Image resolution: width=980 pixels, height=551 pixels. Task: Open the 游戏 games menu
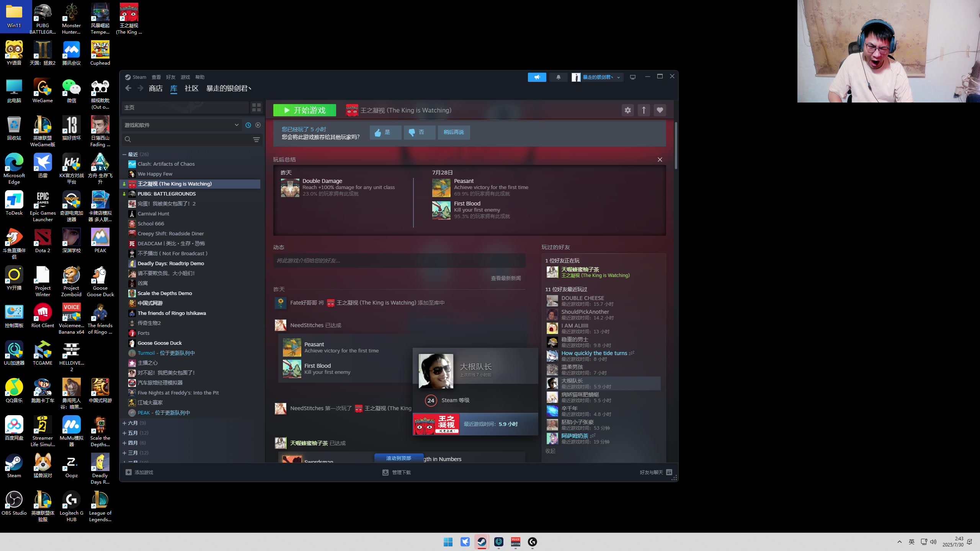coord(185,77)
